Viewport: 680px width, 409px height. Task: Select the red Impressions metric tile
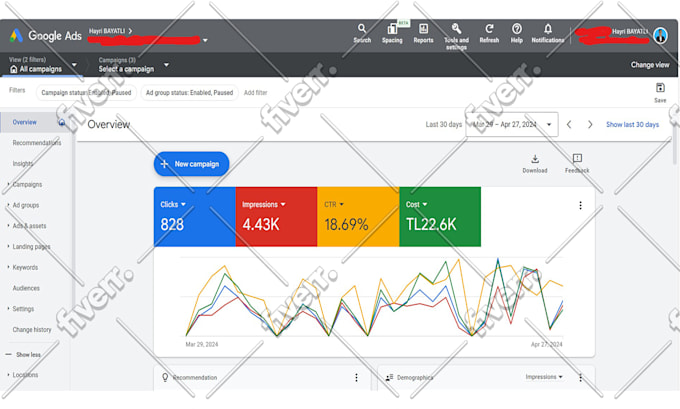(x=276, y=216)
